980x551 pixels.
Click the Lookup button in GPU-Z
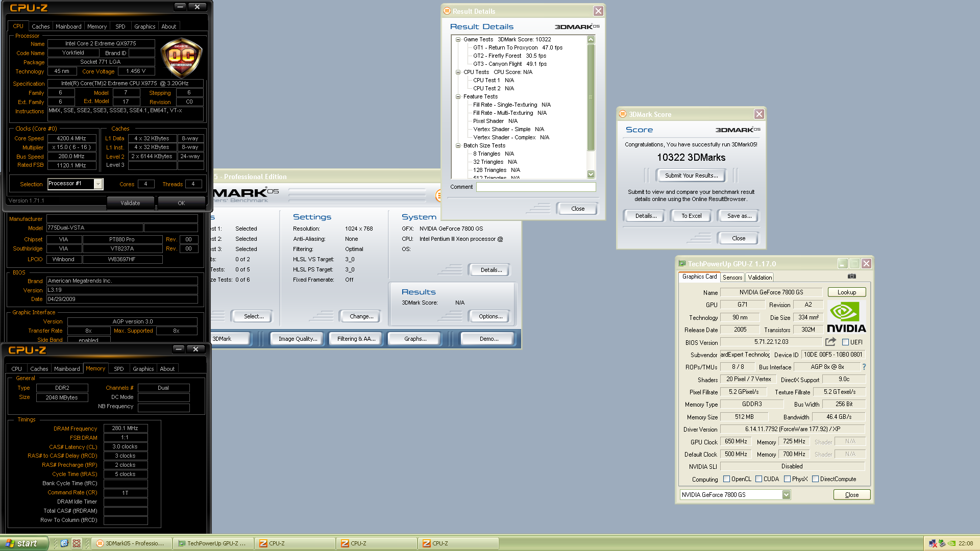pos(846,292)
